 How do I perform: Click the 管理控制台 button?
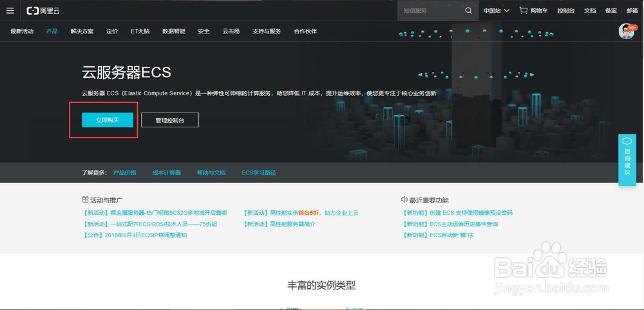coord(170,120)
